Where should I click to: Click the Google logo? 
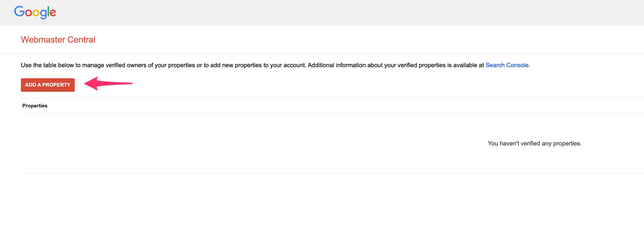tap(35, 12)
